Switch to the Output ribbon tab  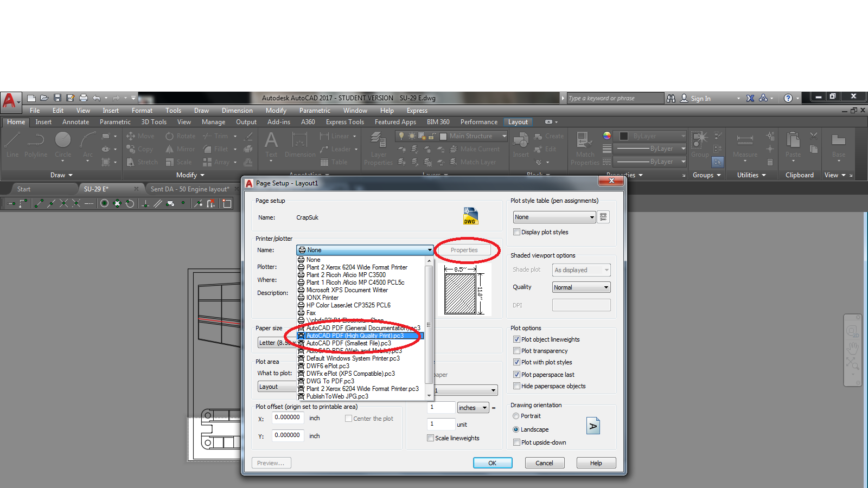[x=246, y=122]
